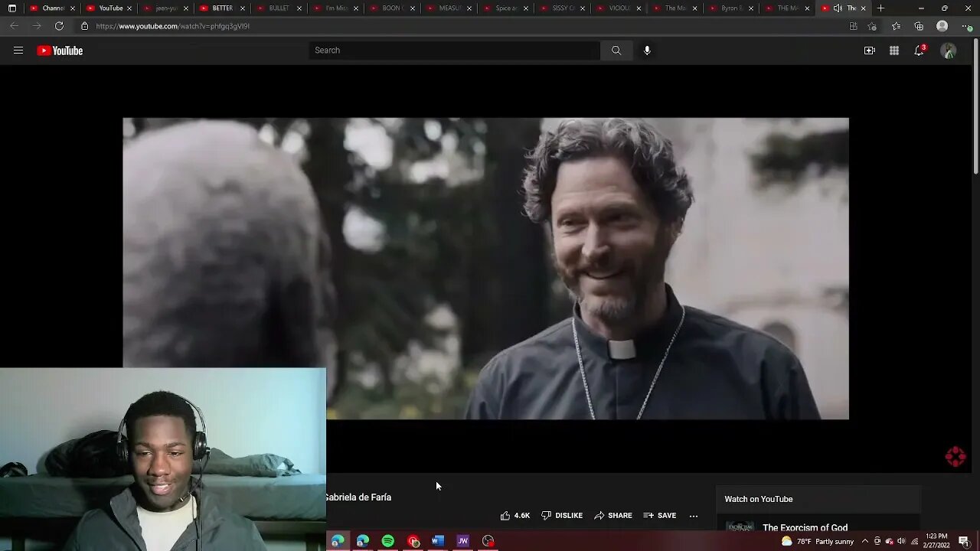980x551 pixels.
Task: Open the YouTube guide hamburger menu
Action: (18, 51)
